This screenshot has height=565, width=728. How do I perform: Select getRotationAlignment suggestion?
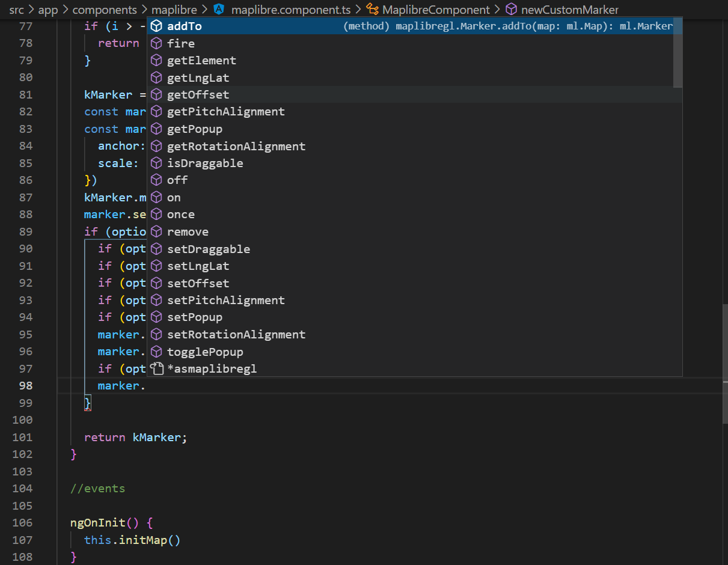tap(415, 146)
